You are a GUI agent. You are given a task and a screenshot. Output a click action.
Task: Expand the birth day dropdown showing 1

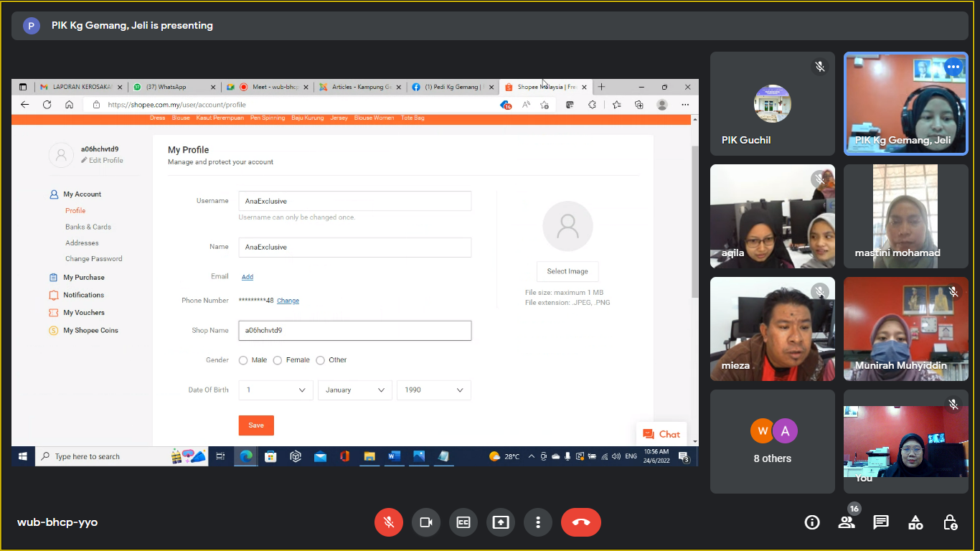[x=275, y=390]
